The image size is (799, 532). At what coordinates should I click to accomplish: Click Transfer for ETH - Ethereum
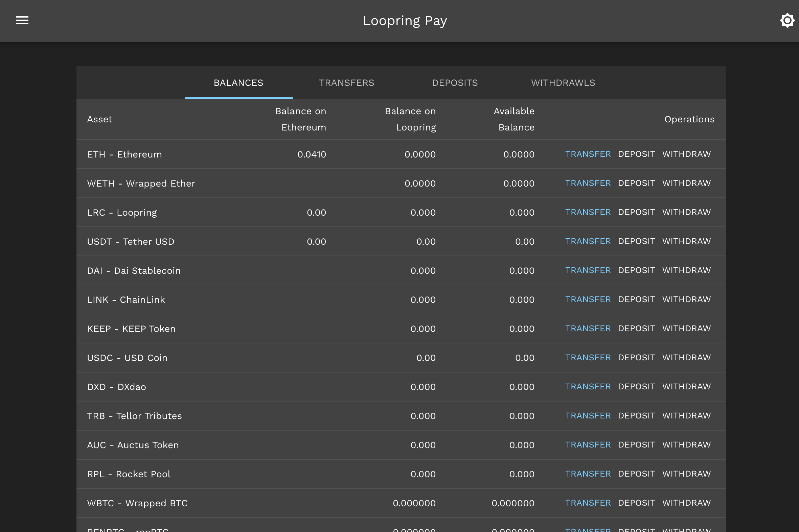[x=588, y=154]
